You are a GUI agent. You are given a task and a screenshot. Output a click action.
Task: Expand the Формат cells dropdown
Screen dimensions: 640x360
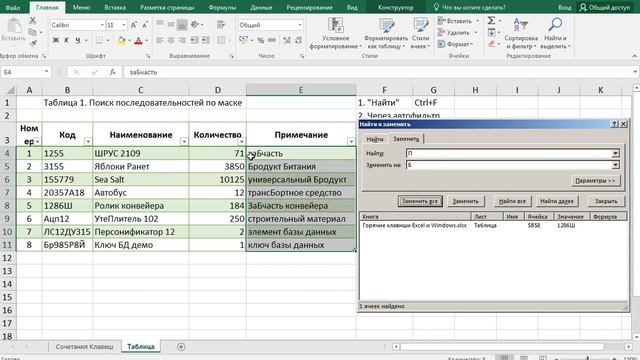pos(472,44)
